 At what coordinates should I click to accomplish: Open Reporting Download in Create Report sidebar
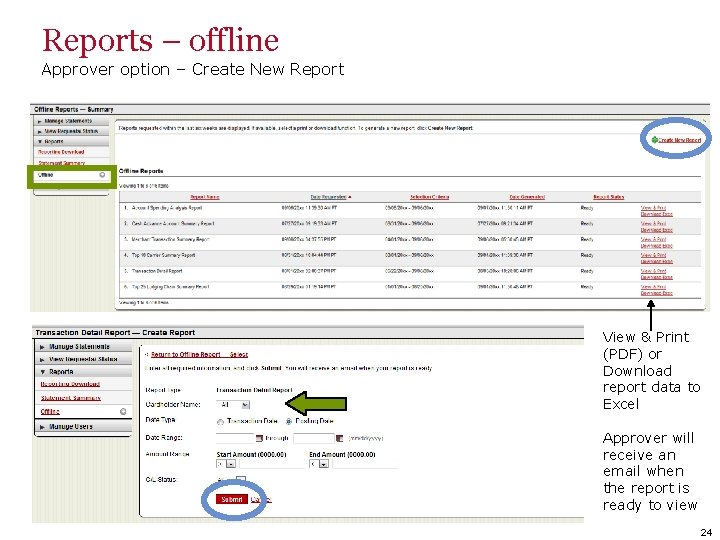[70, 384]
